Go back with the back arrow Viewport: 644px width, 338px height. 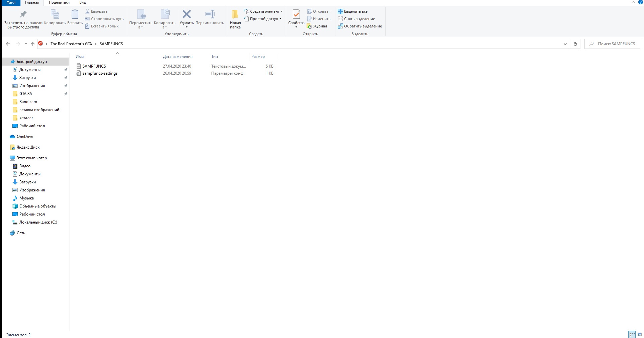pyautogui.click(x=8, y=44)
